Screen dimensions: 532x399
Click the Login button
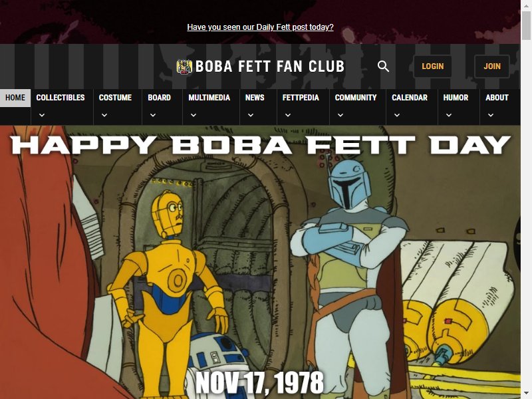(433, 66)
